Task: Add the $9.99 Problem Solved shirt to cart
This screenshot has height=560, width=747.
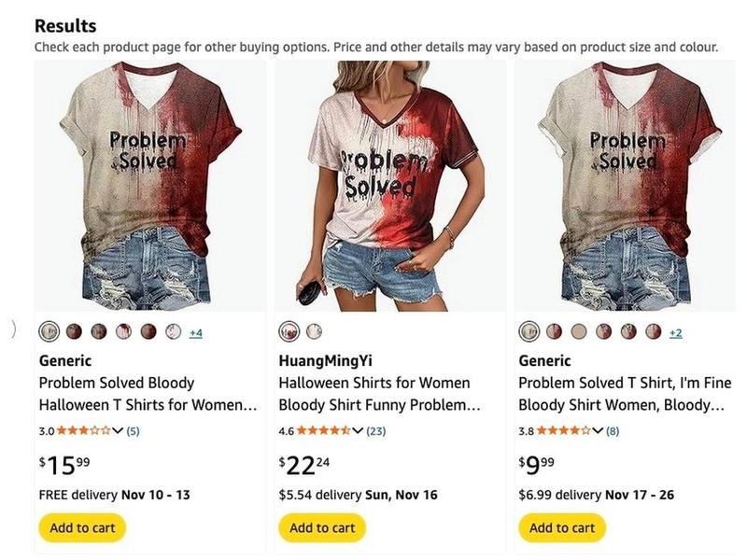Action: click(x=560, y=527)
